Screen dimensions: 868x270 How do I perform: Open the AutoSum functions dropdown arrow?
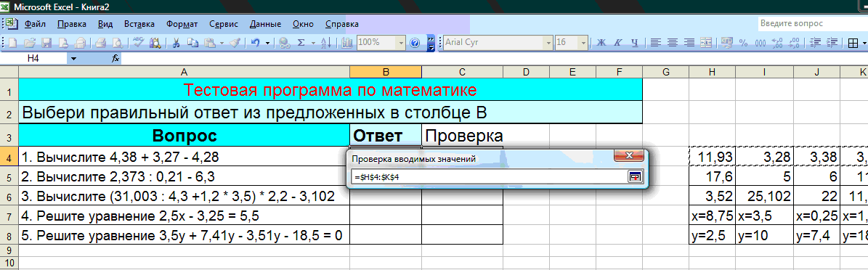313,43
